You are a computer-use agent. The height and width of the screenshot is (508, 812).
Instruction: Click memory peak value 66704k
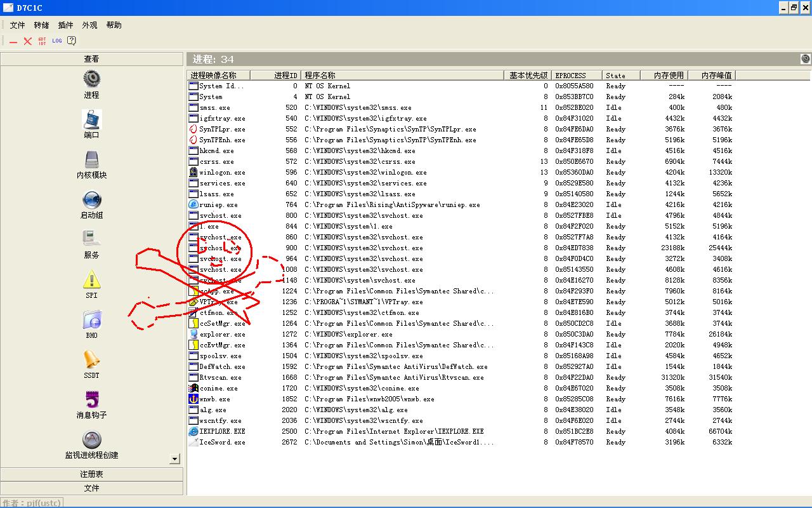pyautogui.click(x=720, y=431)
